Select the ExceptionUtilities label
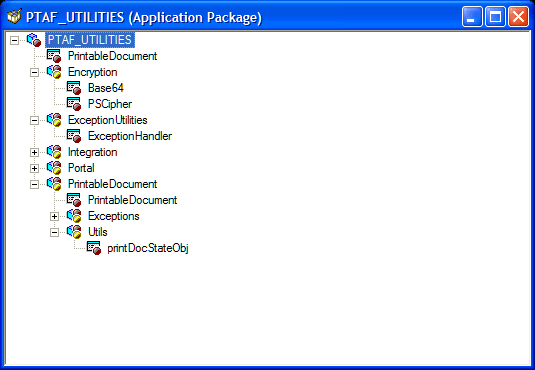Screen dimensions: 535x370 [x=107, y=120]
